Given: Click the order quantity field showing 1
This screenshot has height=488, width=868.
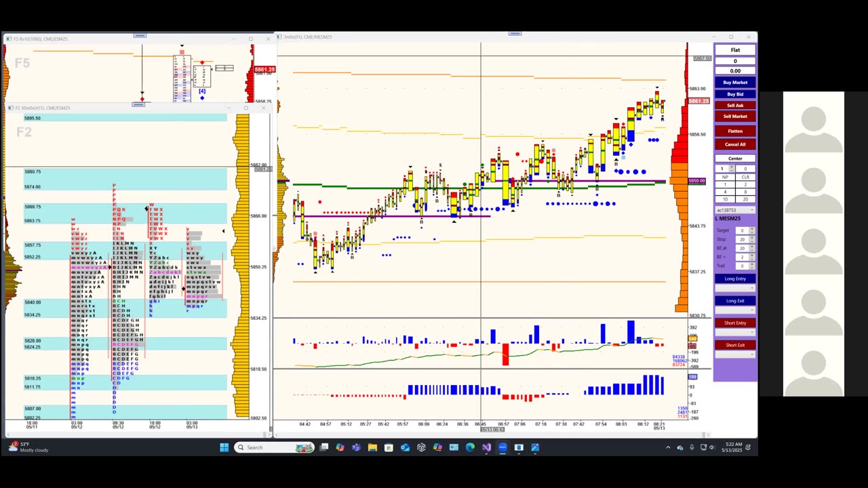Looking at the screenshot, I should pyautogui.click(x=723, y=169).
